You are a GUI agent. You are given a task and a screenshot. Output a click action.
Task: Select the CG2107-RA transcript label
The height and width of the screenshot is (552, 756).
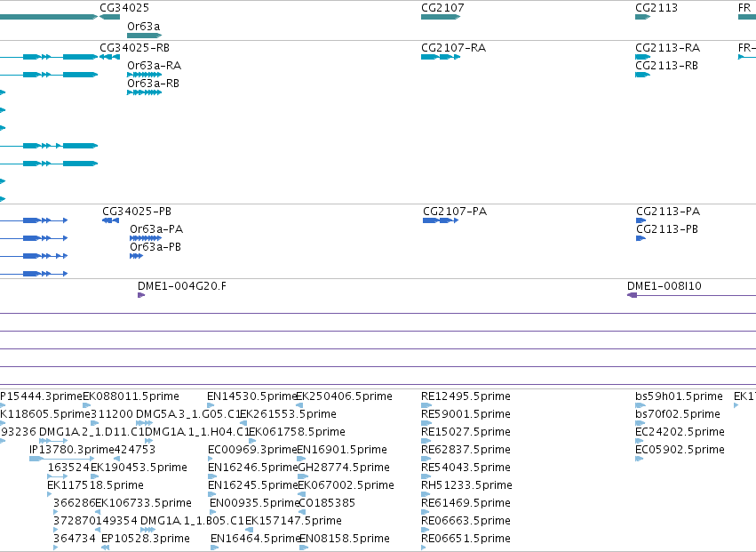tap(454, 48)
